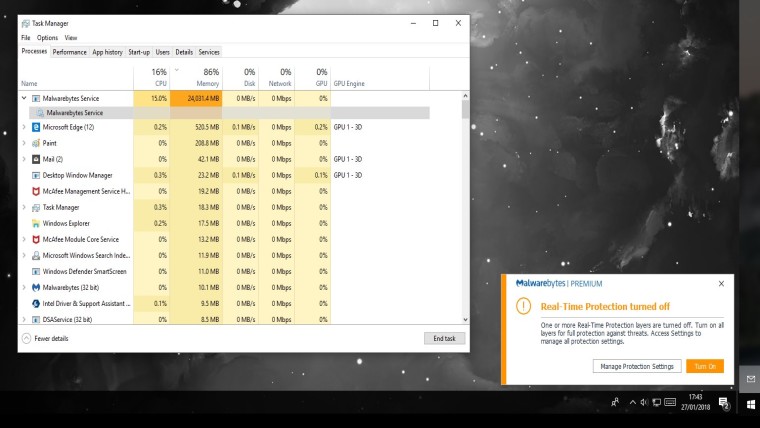
Task: Open the People icon in taskbar
Action: tap(615, 402)
